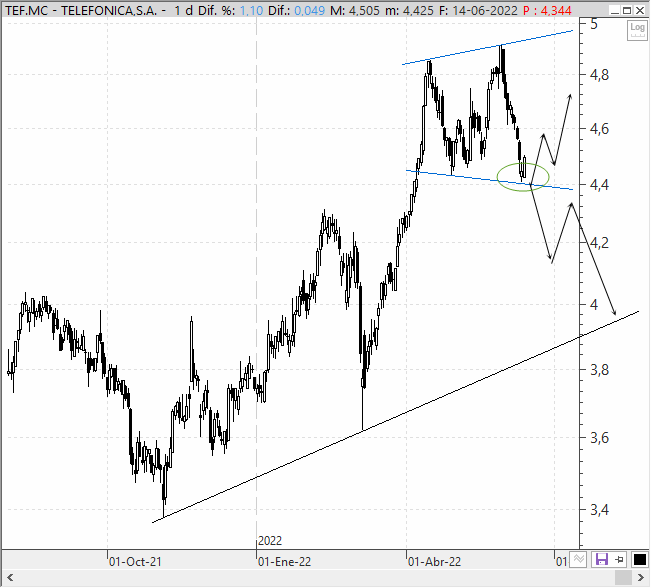Minimize the chart window
Viewport: 651px width, 588px height.
(615, 10)
